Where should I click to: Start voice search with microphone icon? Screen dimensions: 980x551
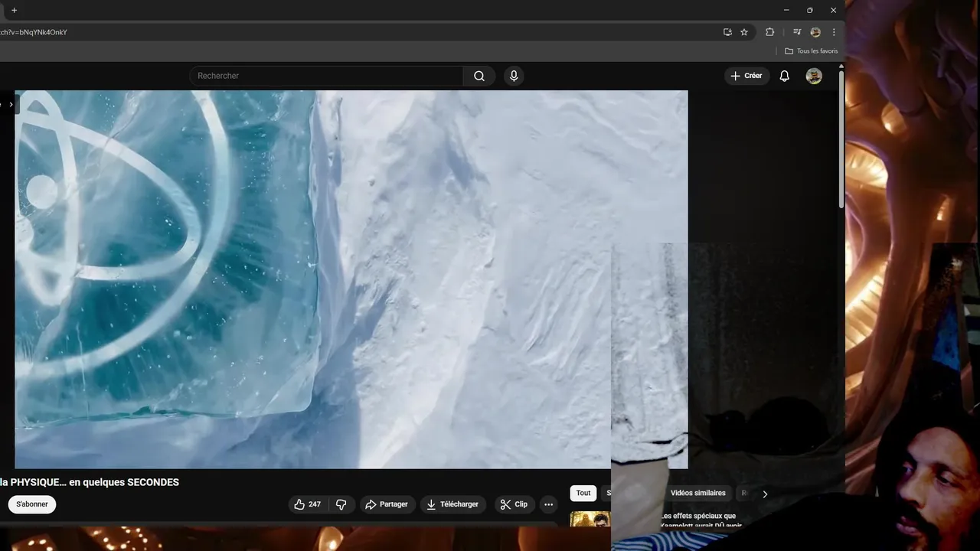[514, 76]
